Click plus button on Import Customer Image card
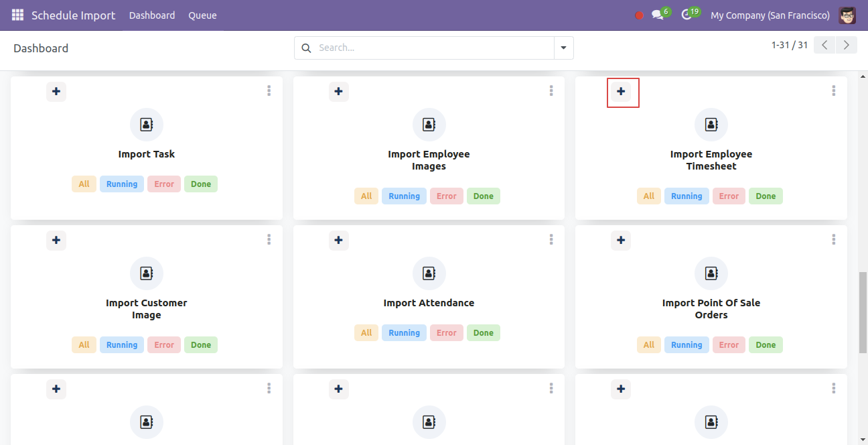Viewport: 868px width, 445px height. click(56, 241)
